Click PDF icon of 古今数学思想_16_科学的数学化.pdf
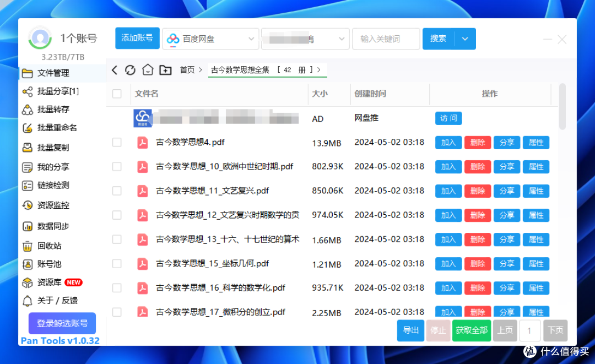 point(143,288)
